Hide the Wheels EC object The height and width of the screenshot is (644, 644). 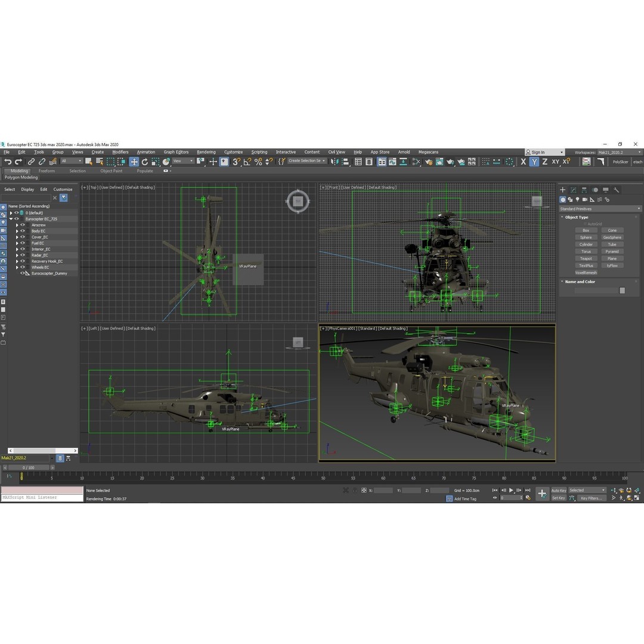(x=23, y=267)
